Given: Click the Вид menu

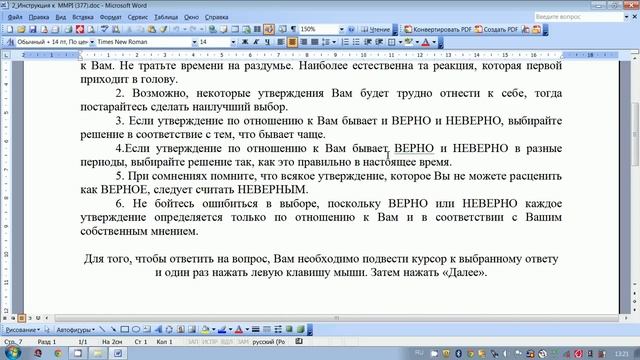Looking at the screenshot, I should point(60,17).
